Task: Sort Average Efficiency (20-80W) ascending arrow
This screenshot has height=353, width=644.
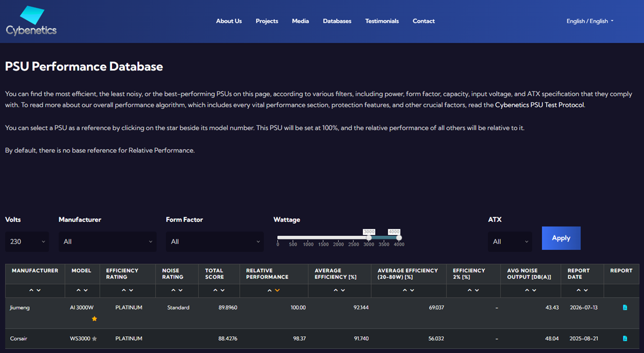Action: 405,290
